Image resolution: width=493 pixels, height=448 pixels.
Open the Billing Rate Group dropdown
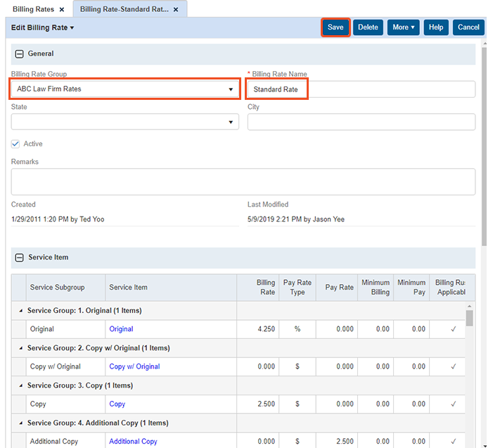point(231,89)
